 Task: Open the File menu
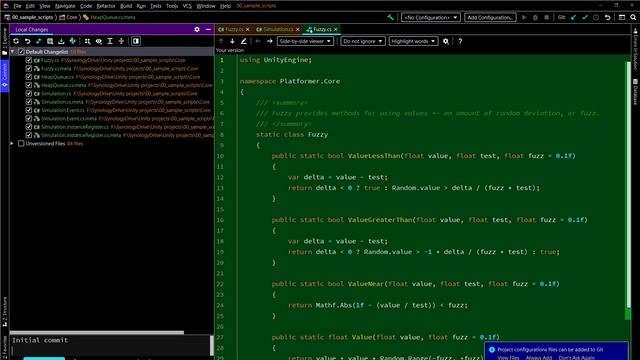coord(17,6)
